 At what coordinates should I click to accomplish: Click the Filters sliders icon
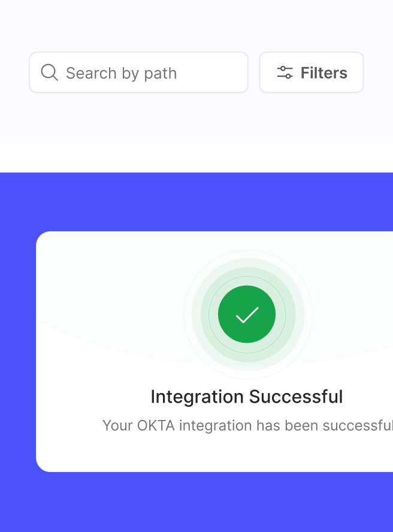[285, 72]
